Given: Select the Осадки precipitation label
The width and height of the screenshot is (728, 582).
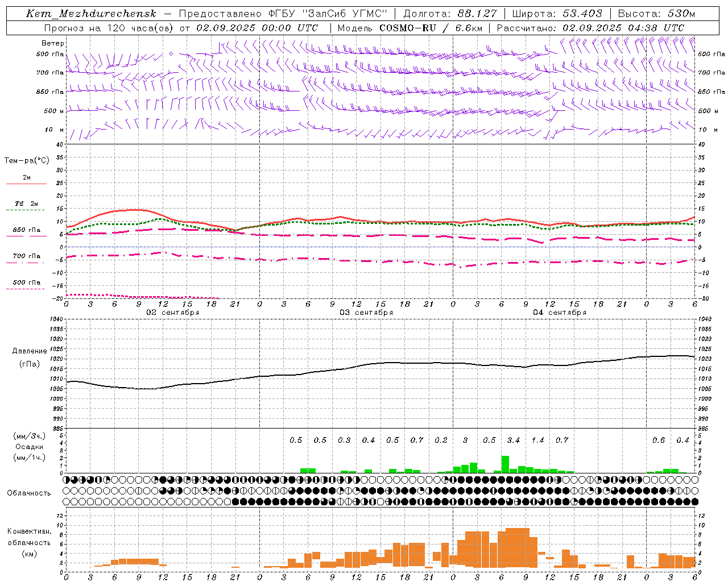Looking at the screenshot, I should tap(30, 447).
